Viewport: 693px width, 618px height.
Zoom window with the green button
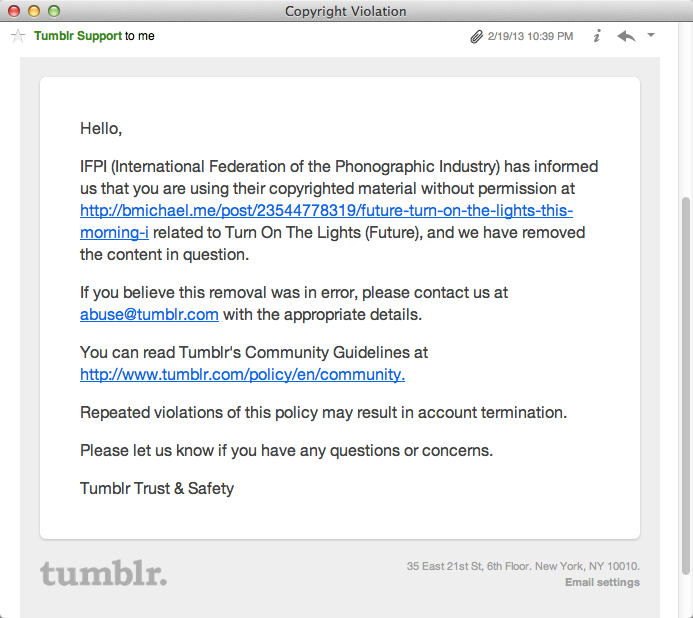(54, 11)
